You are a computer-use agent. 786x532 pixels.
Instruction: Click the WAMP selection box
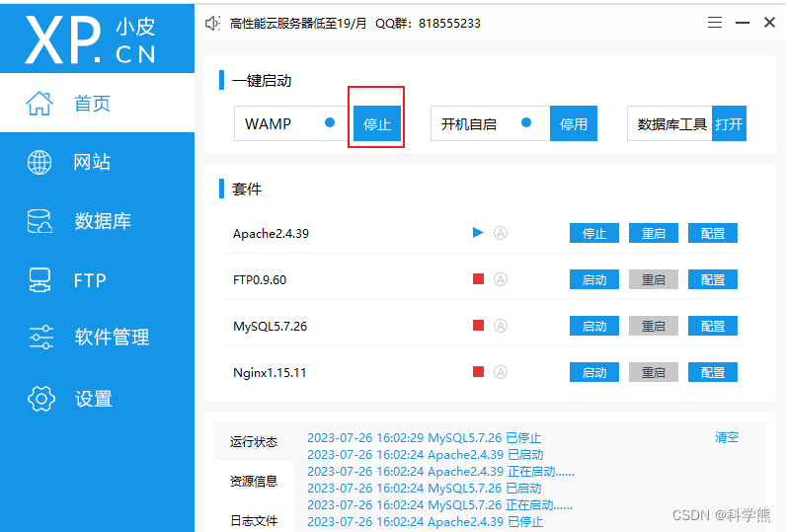293,123
